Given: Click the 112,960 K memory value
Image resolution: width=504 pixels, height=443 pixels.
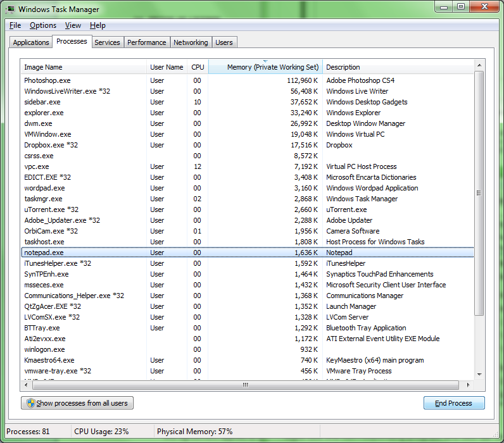Looking at the screenshot, I should (x=303, y=80).
